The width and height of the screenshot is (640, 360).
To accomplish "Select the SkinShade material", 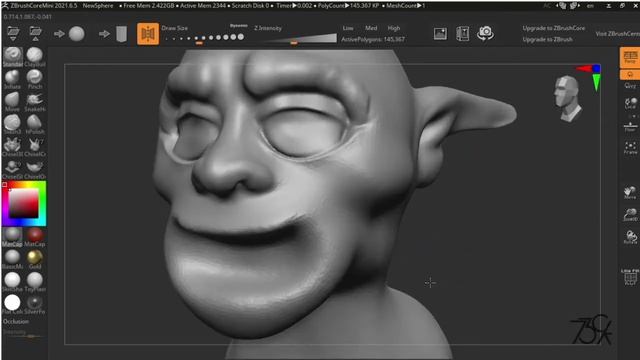I will 12,282.
